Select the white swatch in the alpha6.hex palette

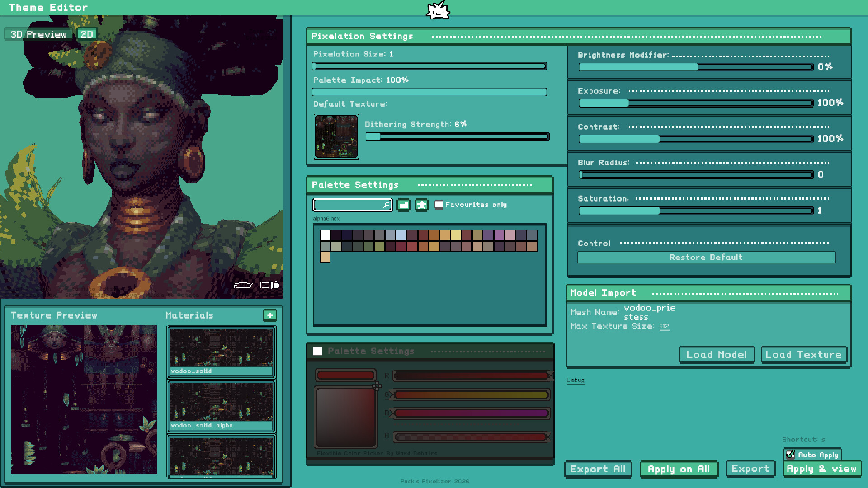point(325,235)
